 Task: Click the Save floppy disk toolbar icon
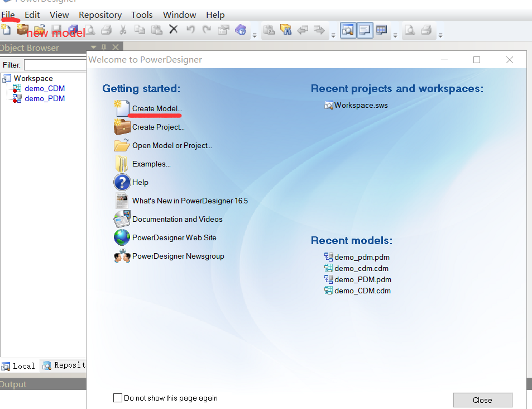coord(56,30)
